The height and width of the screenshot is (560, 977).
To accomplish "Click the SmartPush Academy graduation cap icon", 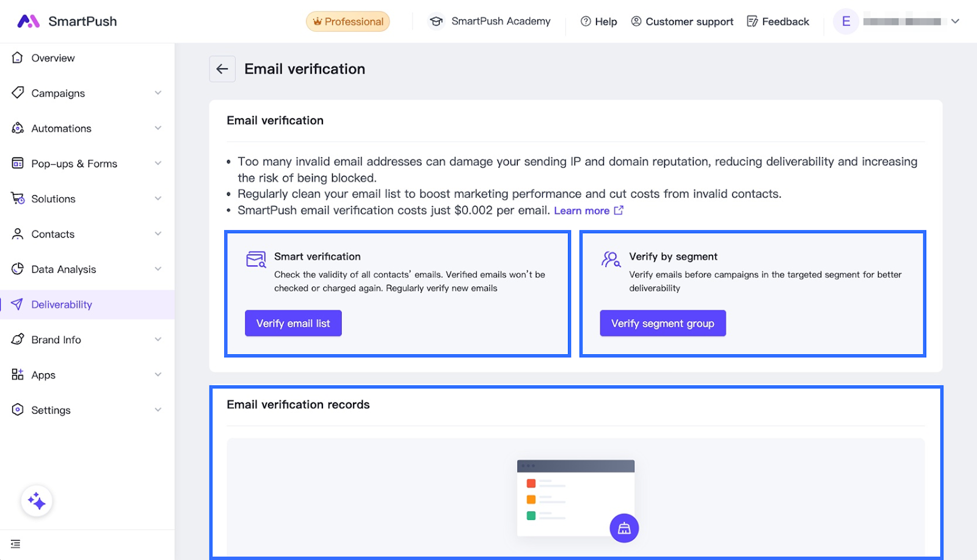I will 436,21.
